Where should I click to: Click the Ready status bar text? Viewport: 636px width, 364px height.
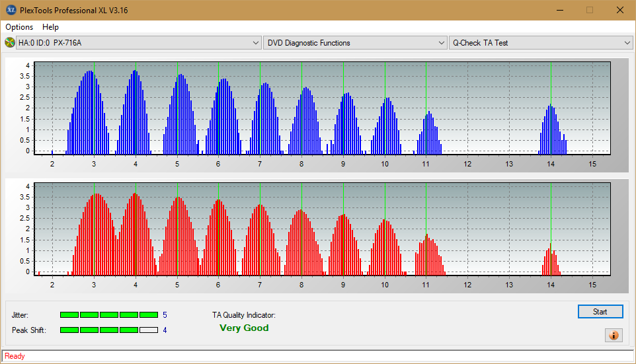(15, 356)
